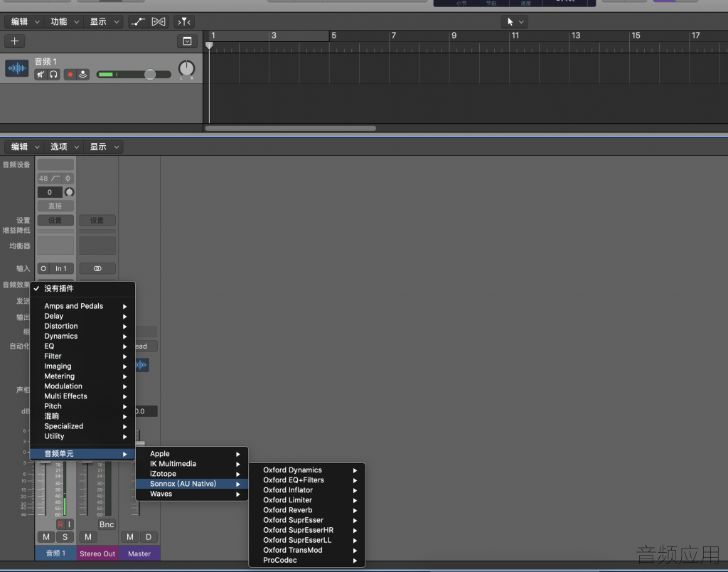
Task: Open the mixer 选项 dropdown
Action: (64, 147)
